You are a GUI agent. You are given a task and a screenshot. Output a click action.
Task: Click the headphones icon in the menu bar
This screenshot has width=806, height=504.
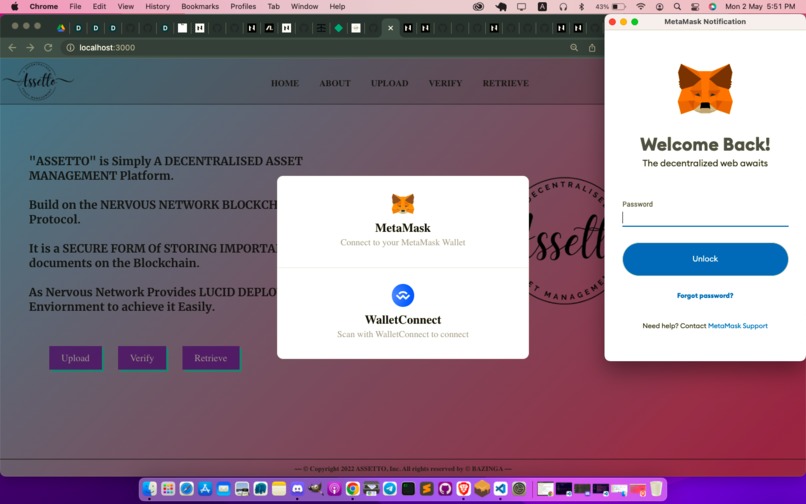click(x=563, y=6)
